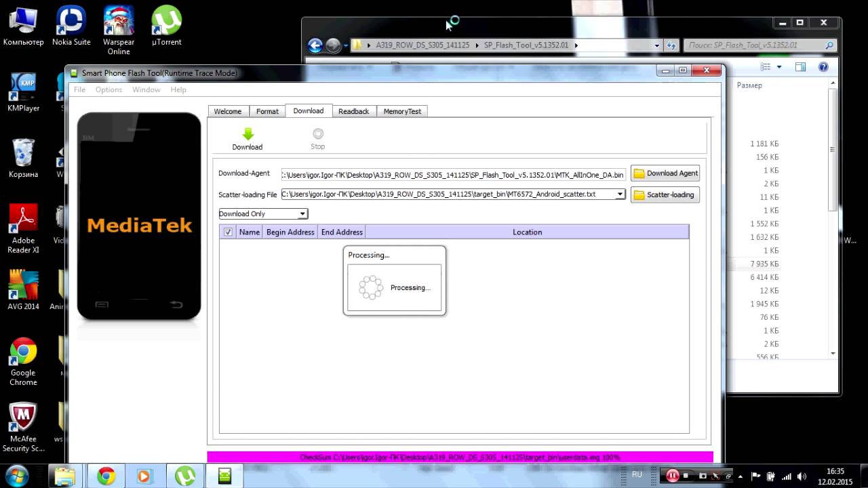The width and height of the screenshot is (868, 488).
Task: Click the Chrome icon on the taskbar
Action: pyautogui.click(x=106, y=476)
